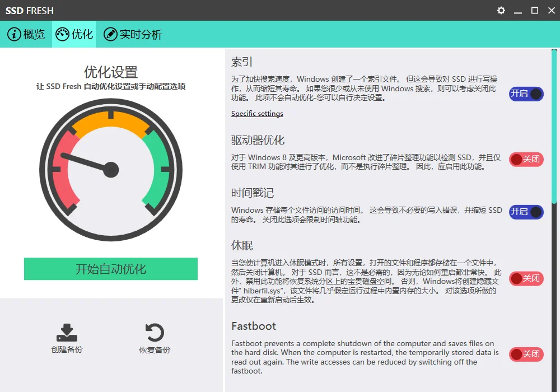Enable the 驱动器优化 toggle

point(526,160)
